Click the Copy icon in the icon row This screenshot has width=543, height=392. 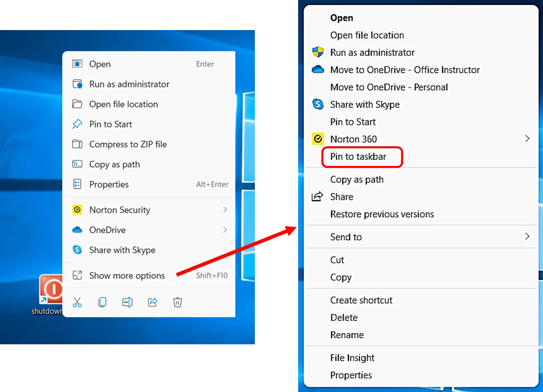(x=102, y=302)
